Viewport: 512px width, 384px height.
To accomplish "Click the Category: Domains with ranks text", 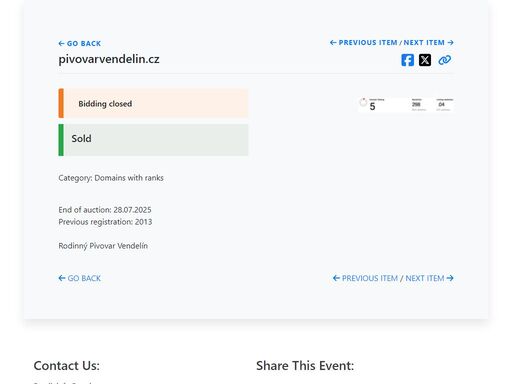I will pyautogui.click(x=111, y=178).
